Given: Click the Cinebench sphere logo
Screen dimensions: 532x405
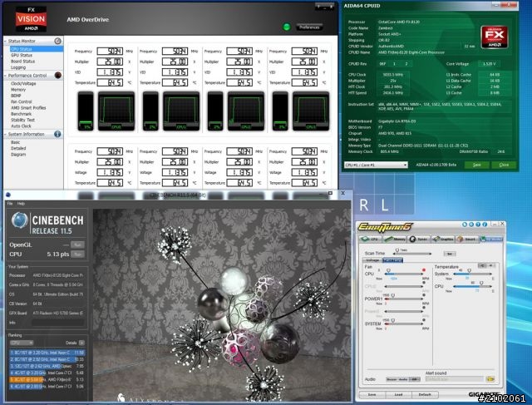Looking at the screenshot, I should (x=19, y=220).
